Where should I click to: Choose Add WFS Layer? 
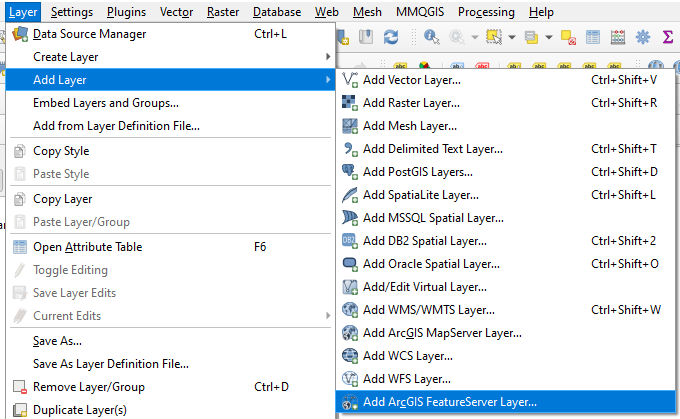[506, 379]
